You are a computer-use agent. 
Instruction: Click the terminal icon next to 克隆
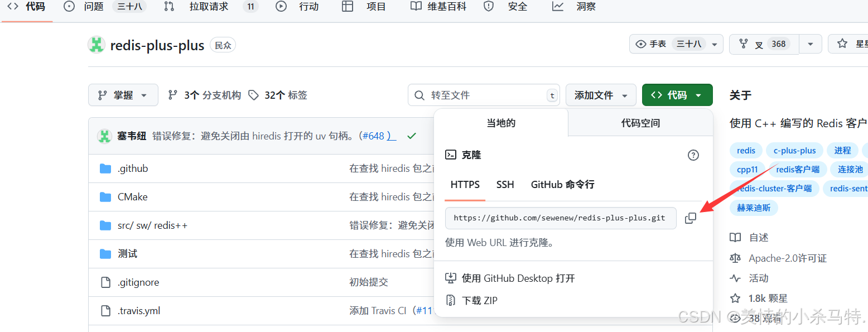pos(451,155)
